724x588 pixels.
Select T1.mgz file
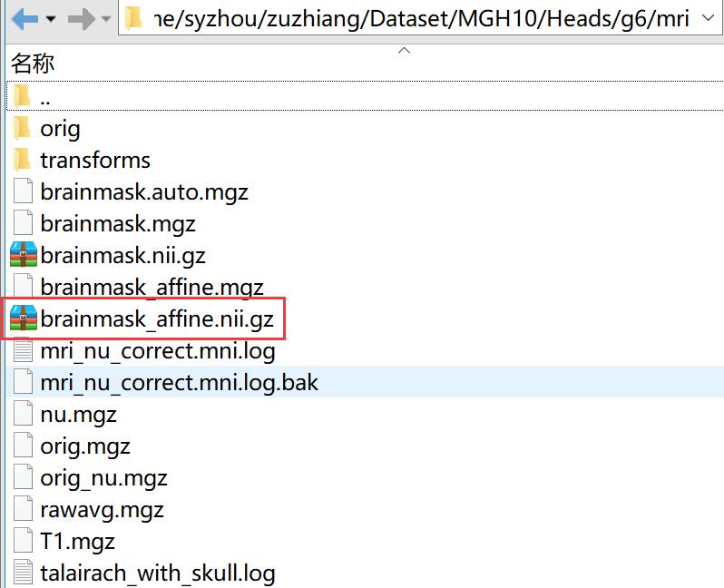pos(78,542)
